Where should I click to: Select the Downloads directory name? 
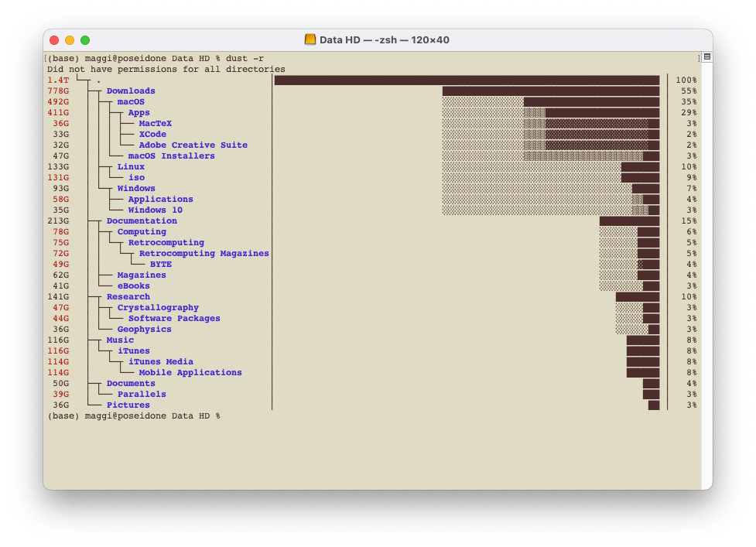[131, 91]
